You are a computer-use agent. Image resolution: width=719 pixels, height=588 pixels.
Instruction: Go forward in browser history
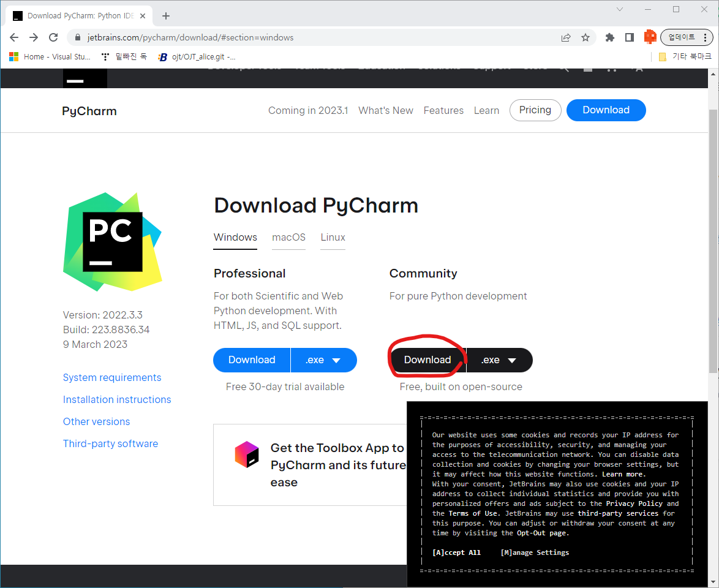(34, 37)
